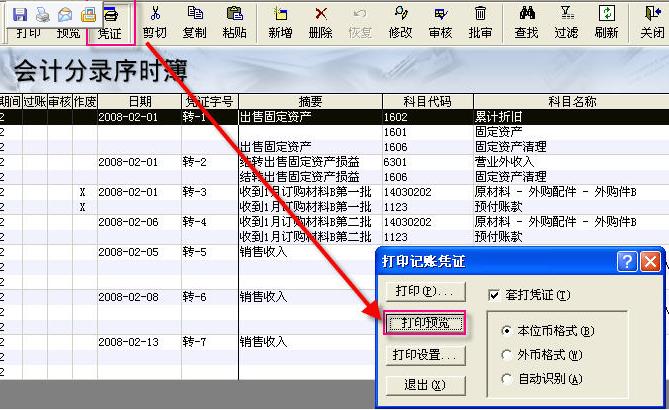Click the 科目代码 column header

click(x=428, y=102)
